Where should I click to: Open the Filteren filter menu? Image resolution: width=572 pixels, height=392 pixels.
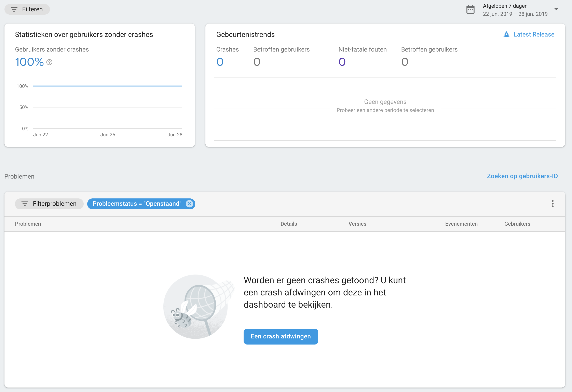click(32, 9)
